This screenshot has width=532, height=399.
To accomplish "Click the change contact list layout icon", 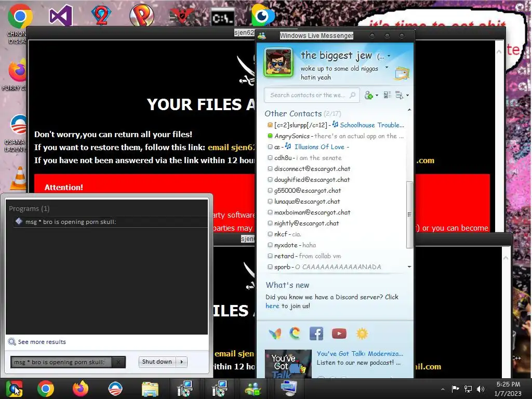I will coord(387,95).
